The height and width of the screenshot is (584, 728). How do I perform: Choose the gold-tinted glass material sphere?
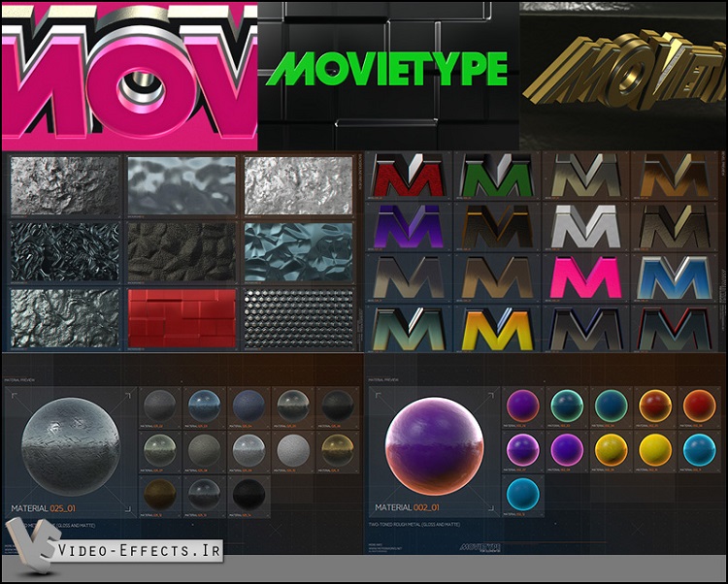coord(338,450)
